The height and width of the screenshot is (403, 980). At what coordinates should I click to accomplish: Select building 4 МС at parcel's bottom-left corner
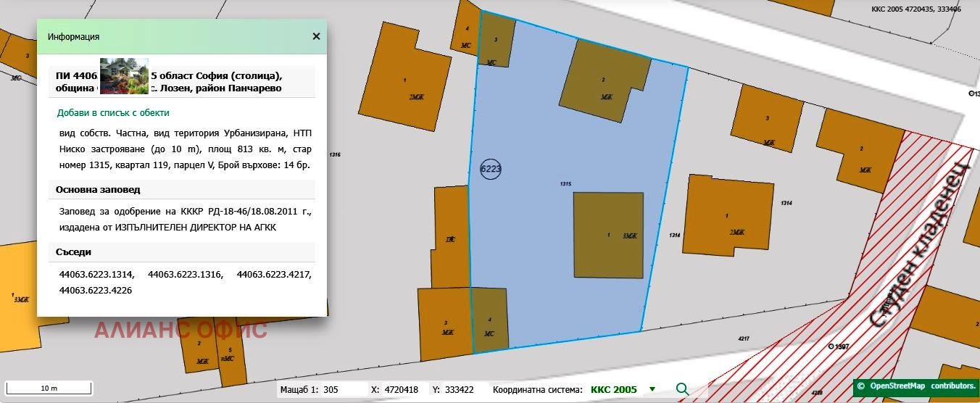pos(490,320)
